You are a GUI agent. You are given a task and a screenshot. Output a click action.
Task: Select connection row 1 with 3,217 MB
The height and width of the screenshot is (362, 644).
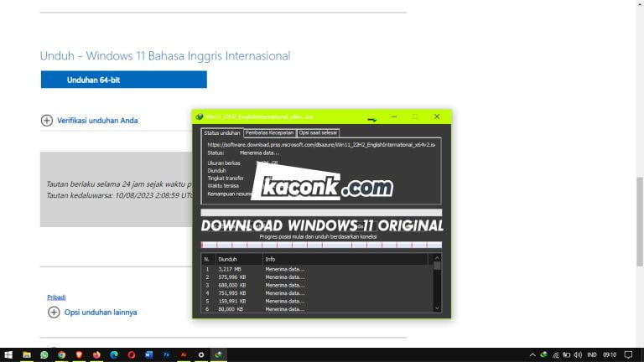[317, 269]
